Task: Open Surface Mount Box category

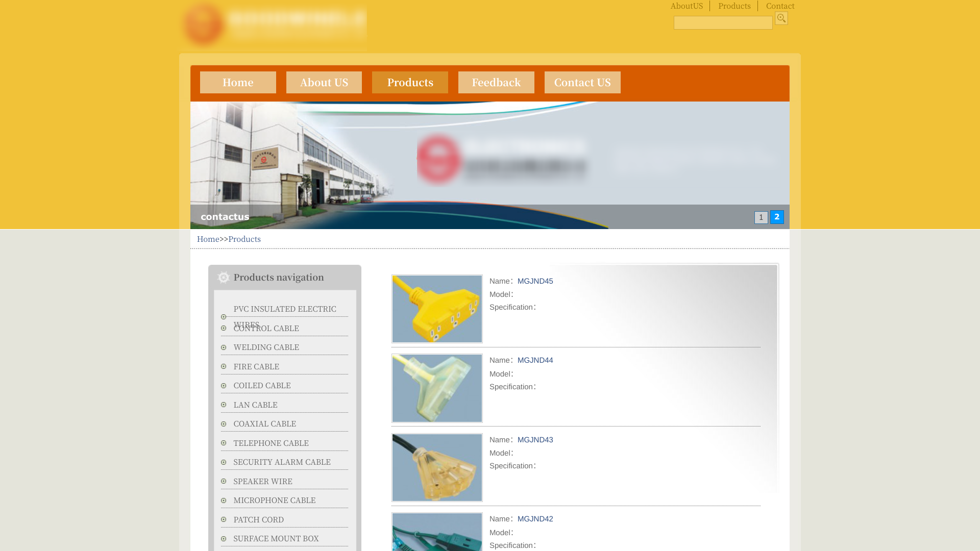Action: 276,539
